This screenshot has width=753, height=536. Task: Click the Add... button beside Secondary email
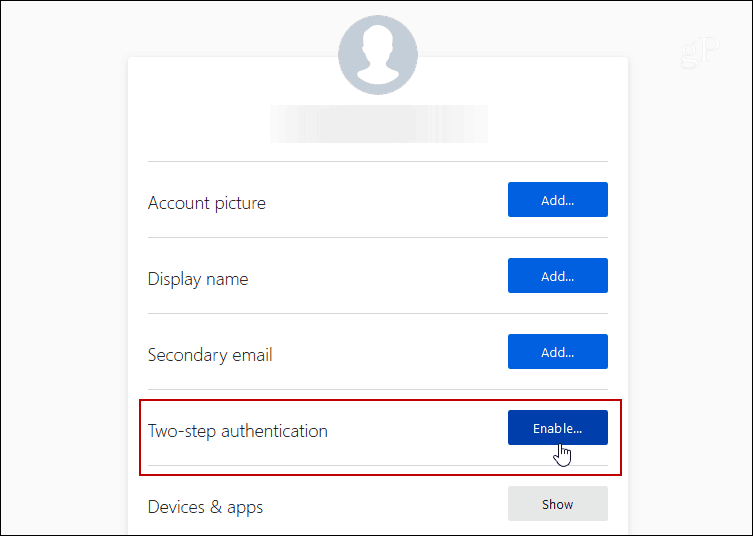558,352
